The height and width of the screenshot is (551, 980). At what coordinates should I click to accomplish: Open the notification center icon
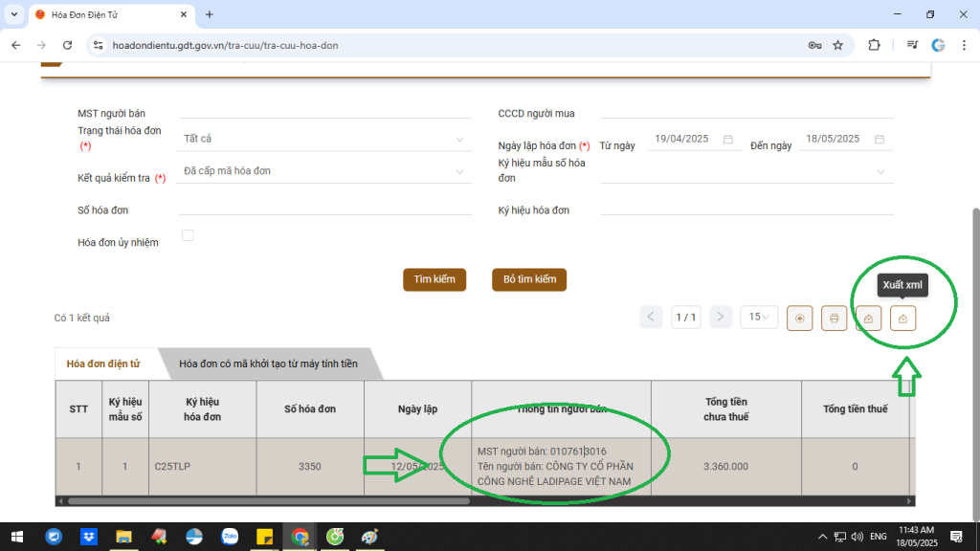[x=956, y=537]
